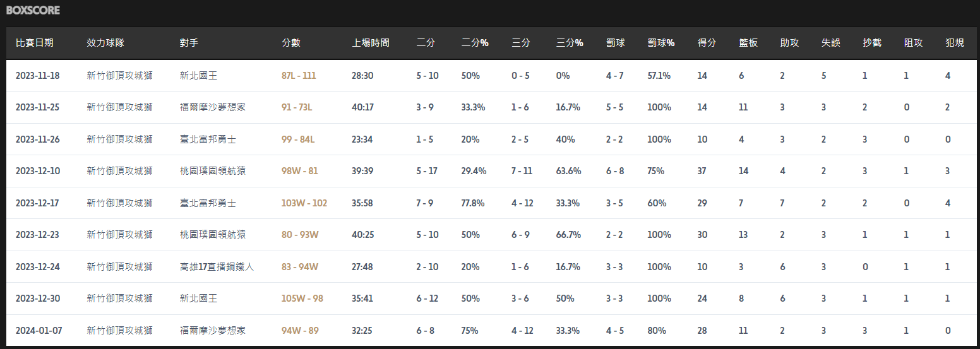Click the 抄截 column header
The image size is (980, 349).
click(872, 43)
